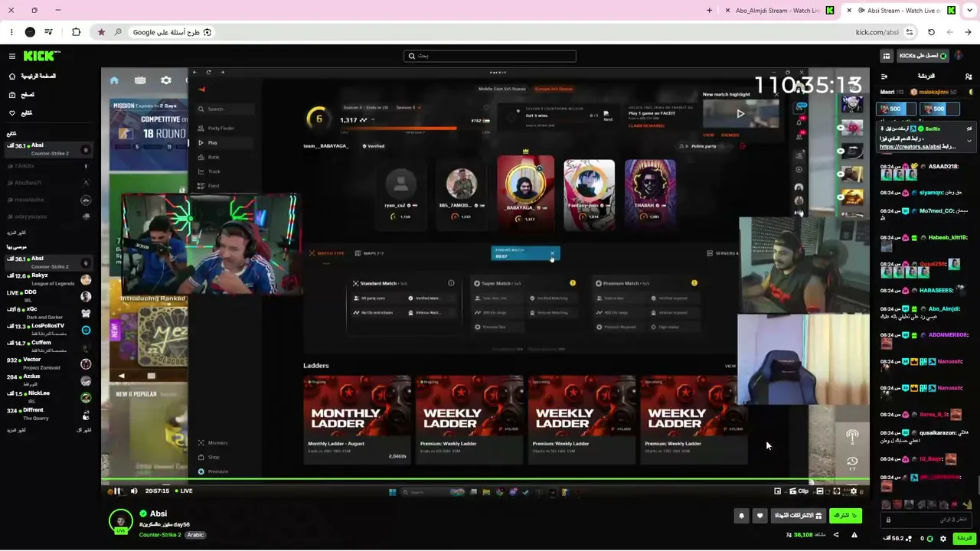This screenshot has width=980, height=551.
Task: Mute the stream volume
Action: click(x=134, y=491)
